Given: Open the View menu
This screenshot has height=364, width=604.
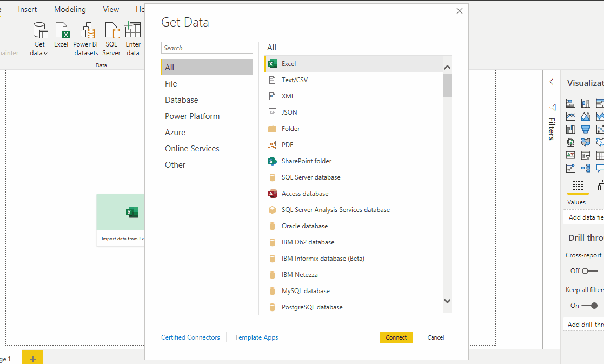Looking at the screenshot, I should [110, 9].
